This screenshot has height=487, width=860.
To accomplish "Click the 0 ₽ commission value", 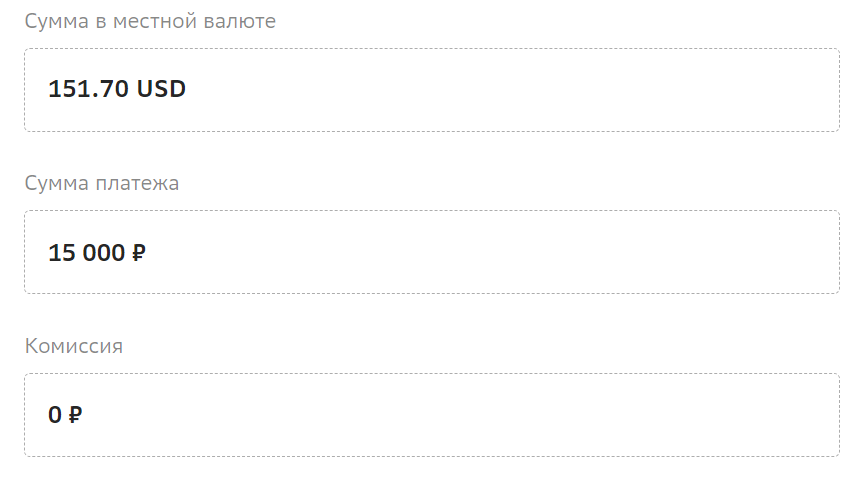I will tap(65, 415).
